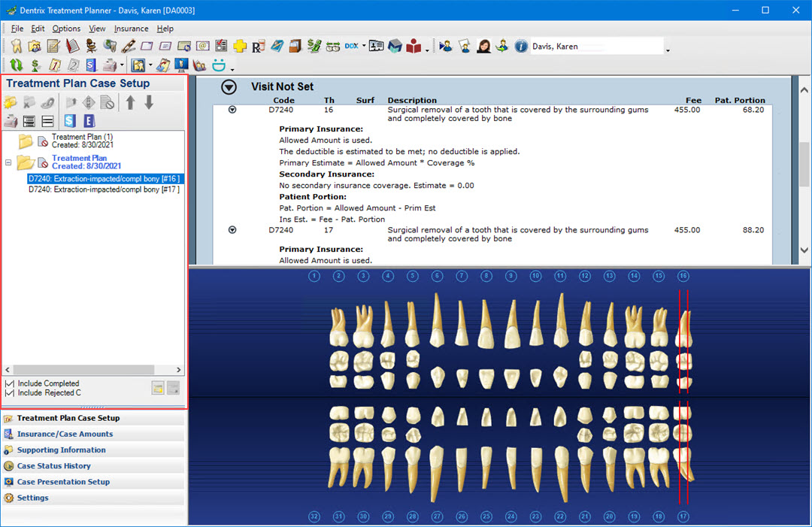Screen dimensions: 812x527
Task: Open the Options menu
Action: 66,29
